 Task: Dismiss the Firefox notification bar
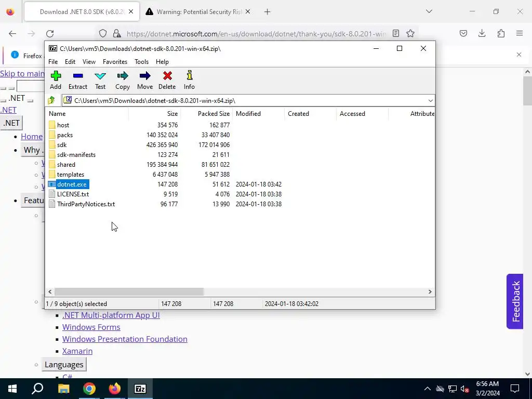(519, 55)
